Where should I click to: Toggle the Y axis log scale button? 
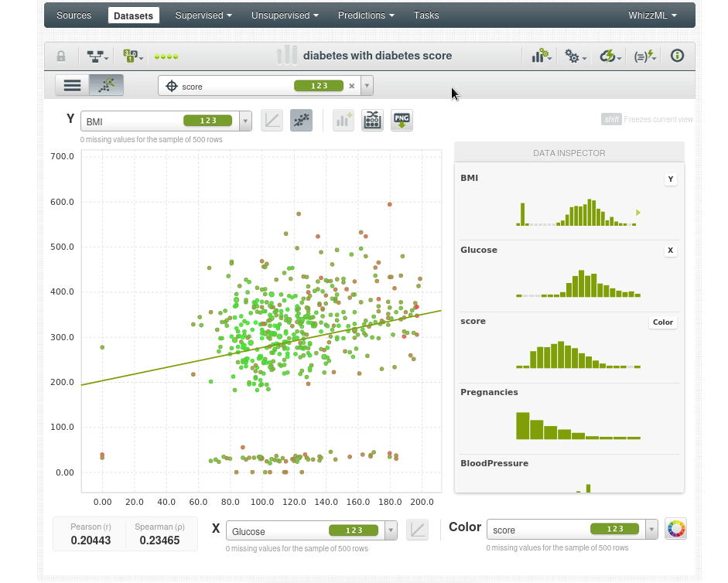pos(272,120)
